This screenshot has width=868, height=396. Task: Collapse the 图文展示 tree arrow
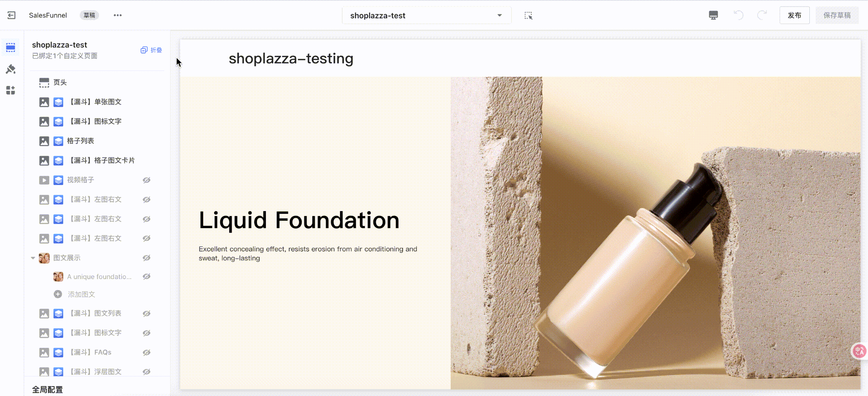click(33, 258)
